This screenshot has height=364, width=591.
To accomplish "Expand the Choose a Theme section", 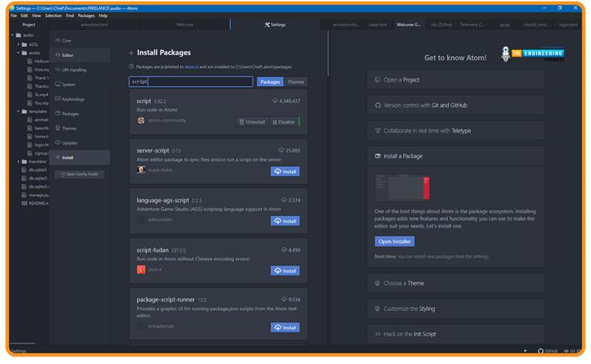I will (x=456, y=283).
